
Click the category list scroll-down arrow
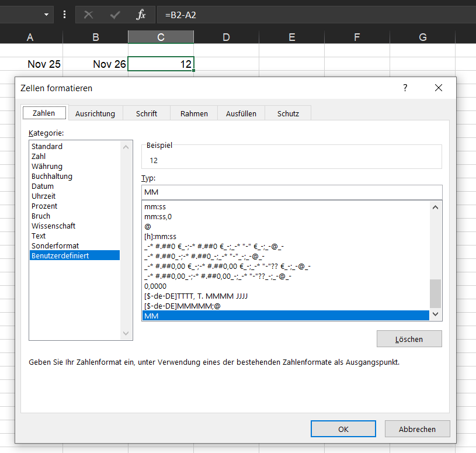pyautogui.click(x=126, y=333)
